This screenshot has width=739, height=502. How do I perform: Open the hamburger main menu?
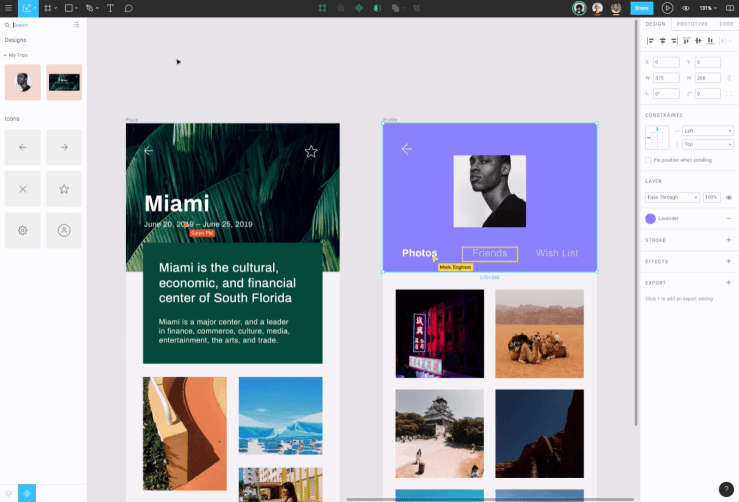[8, 8]
